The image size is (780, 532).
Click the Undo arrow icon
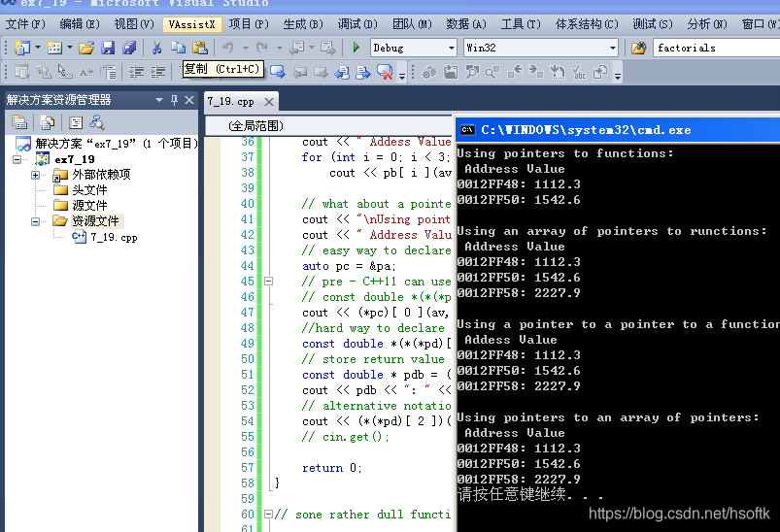tap(228, 48)
